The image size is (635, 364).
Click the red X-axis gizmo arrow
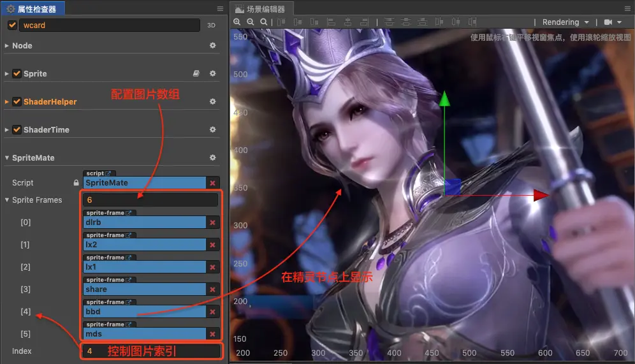[x=541, y=195]
